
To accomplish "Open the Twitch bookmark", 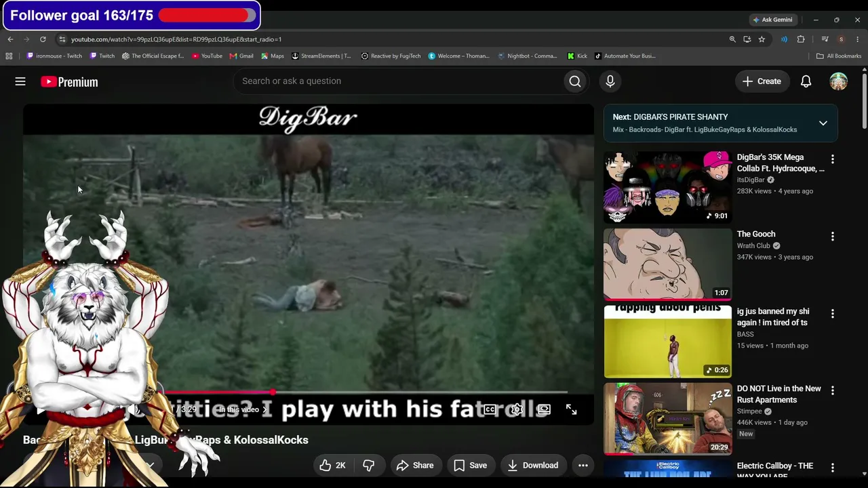I will pos(102,56).
